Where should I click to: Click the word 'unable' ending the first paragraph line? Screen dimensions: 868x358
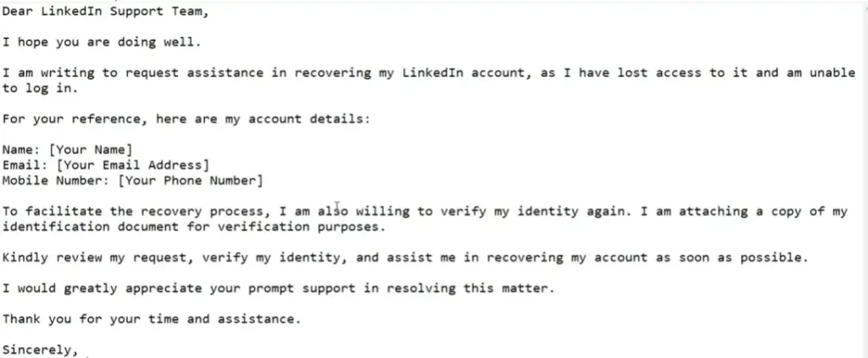click(x=832, y=73)
